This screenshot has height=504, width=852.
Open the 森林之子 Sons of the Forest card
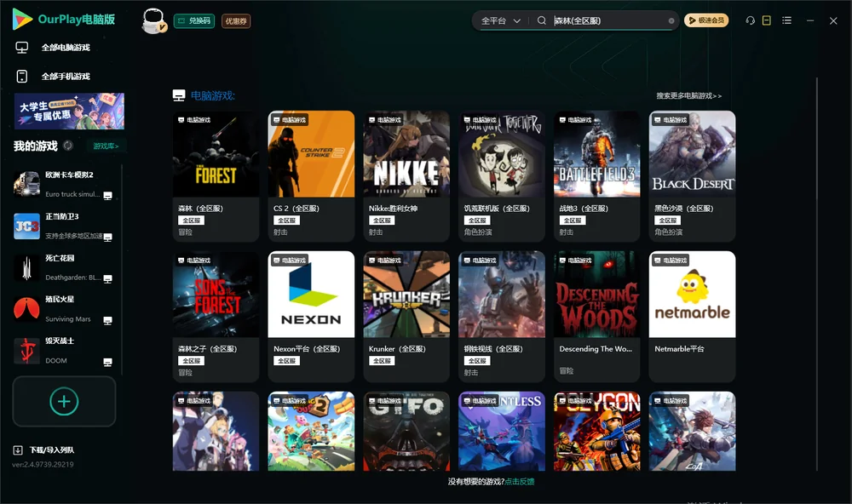point(216,317)
